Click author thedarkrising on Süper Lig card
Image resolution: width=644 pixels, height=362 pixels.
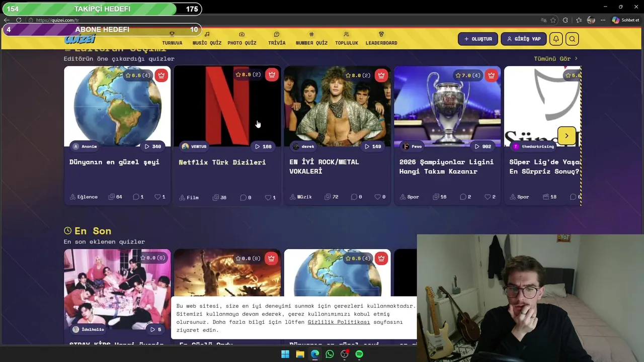coord(538,146)
